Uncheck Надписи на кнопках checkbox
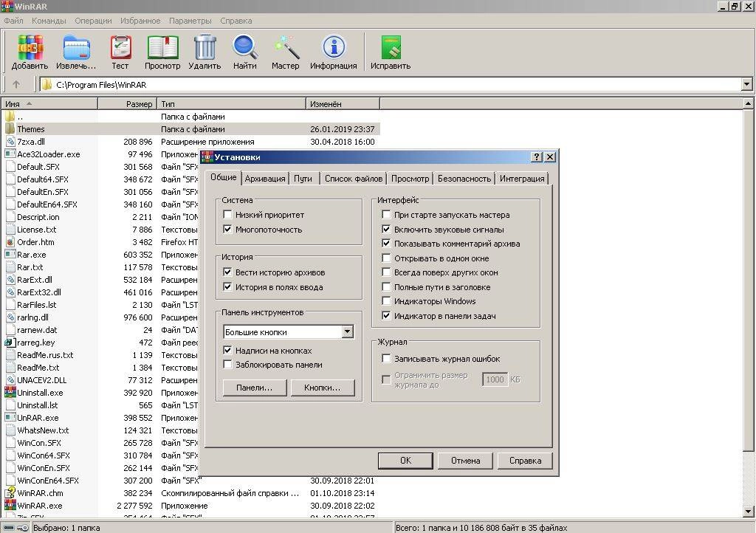The image size is (756, 533). click(x=227, y=350)
